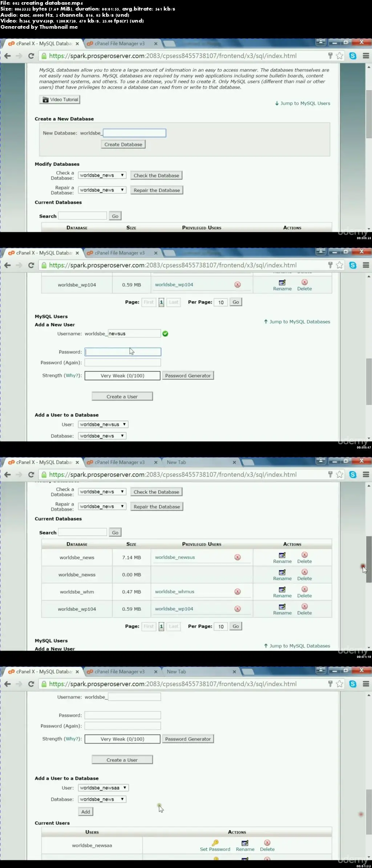Click Go next to Search in 00:01:10 frame
Screen dimensions: 372x868
click(x=115, y=533)
